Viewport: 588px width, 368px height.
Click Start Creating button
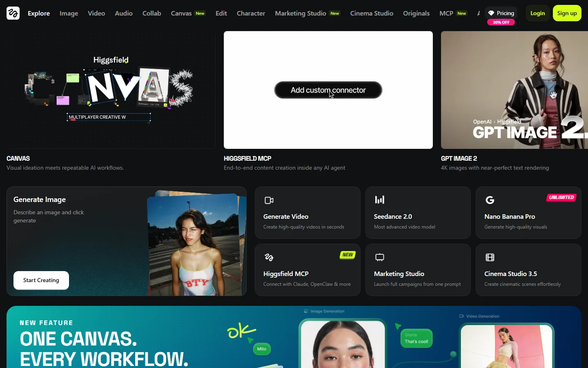point(41,280)
